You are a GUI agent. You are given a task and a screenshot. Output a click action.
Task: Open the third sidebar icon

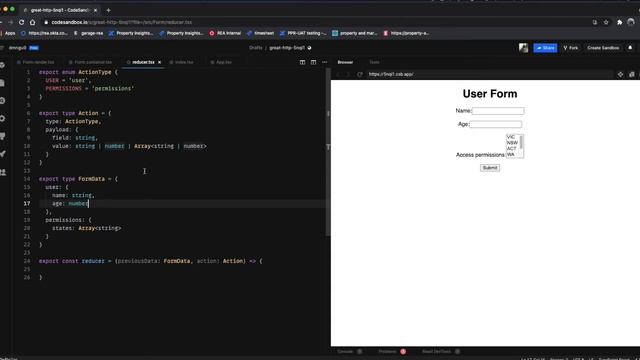(3, 100)
